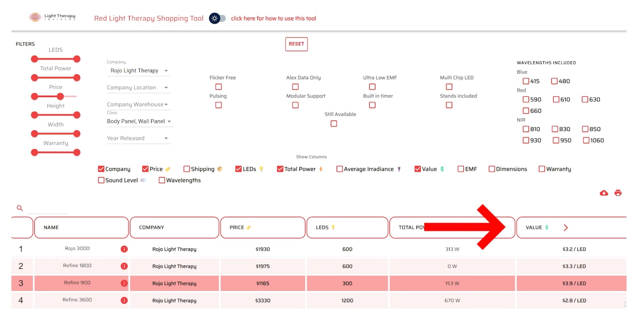Show the Sound Level column
Screen dimensions: 644x315
coord(101,180)
